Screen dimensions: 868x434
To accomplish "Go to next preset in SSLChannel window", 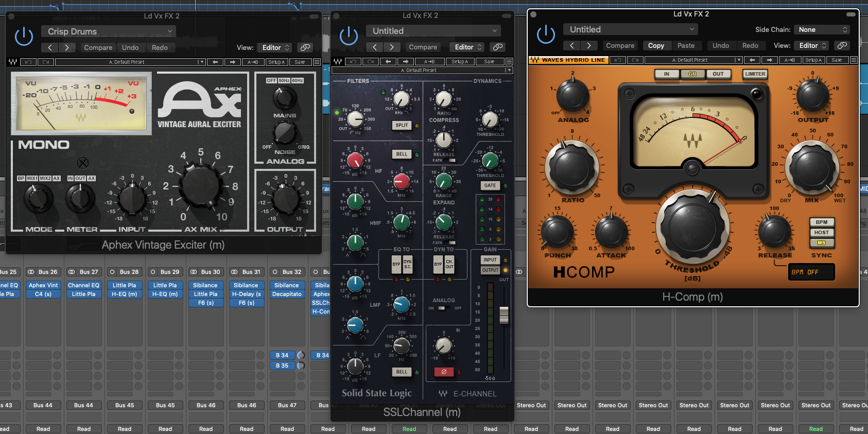I will click(392, 47).
